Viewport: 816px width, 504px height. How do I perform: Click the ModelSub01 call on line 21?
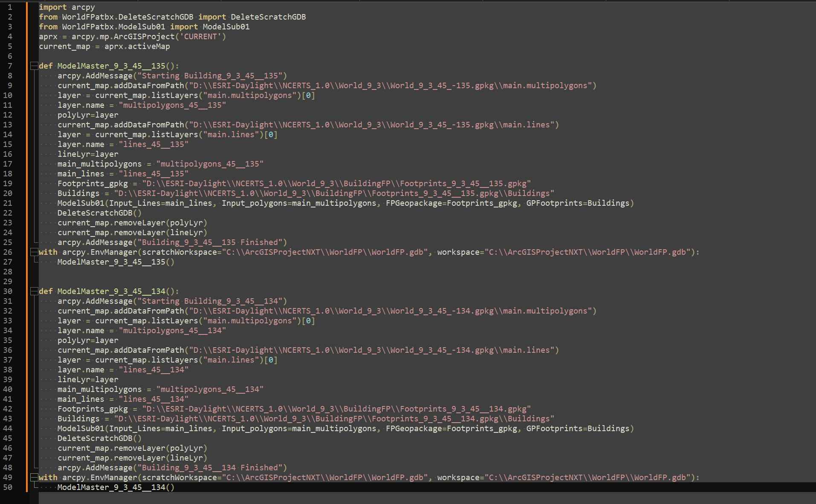point(80,203)
